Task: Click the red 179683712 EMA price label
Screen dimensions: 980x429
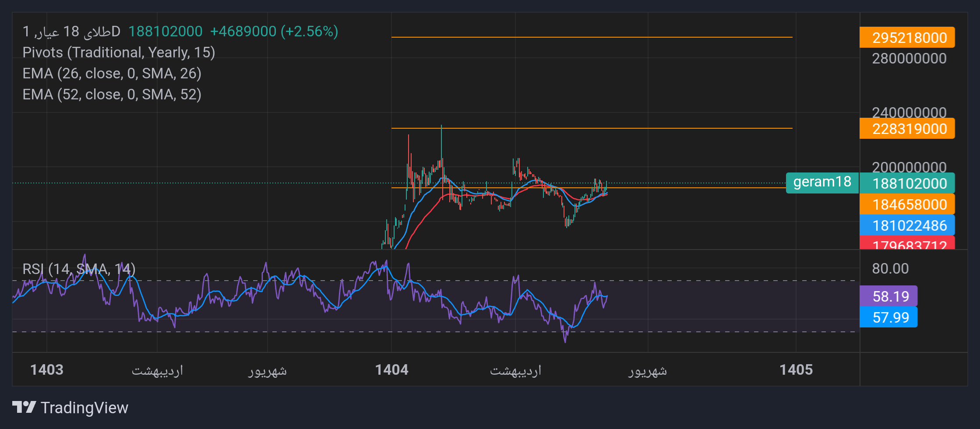Action: tap(907, 243)
